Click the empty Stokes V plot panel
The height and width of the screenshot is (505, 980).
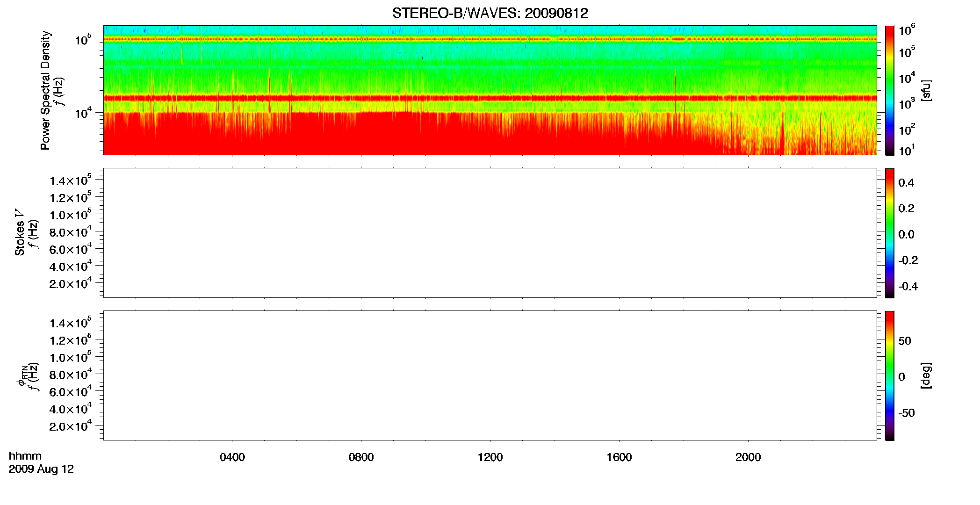490,233
